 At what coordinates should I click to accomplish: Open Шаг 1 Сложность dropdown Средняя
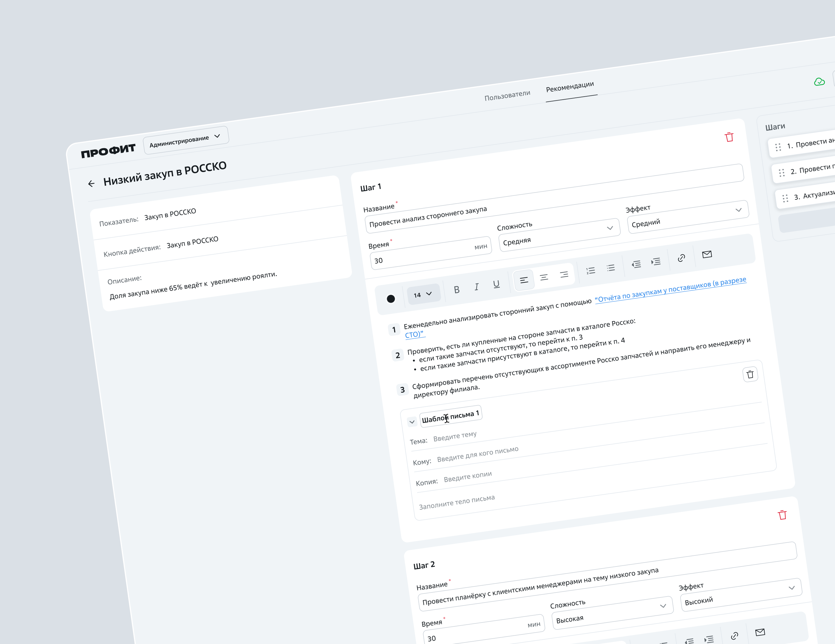[559, 234]
